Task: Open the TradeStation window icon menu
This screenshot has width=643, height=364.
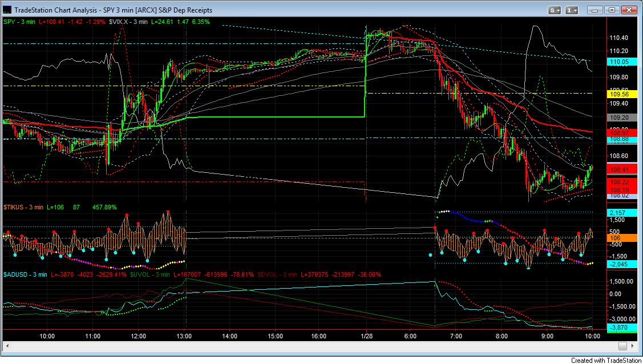Action: (7, 10)
